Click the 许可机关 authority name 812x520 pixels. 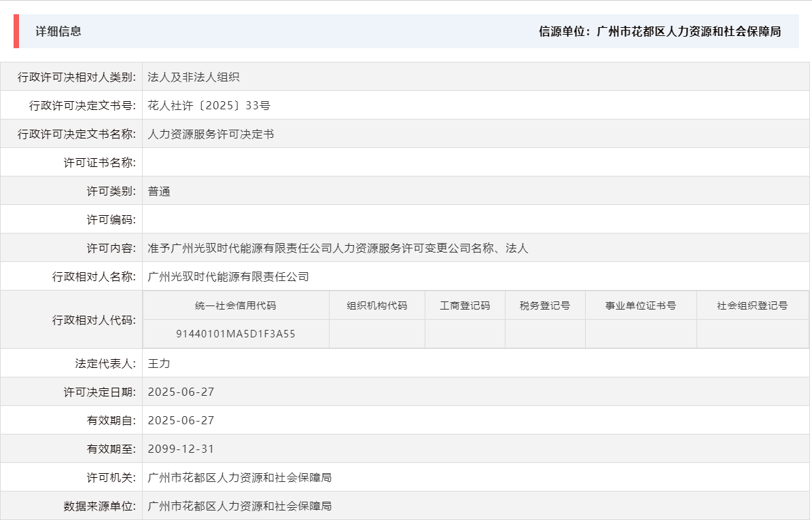point(239,477)
